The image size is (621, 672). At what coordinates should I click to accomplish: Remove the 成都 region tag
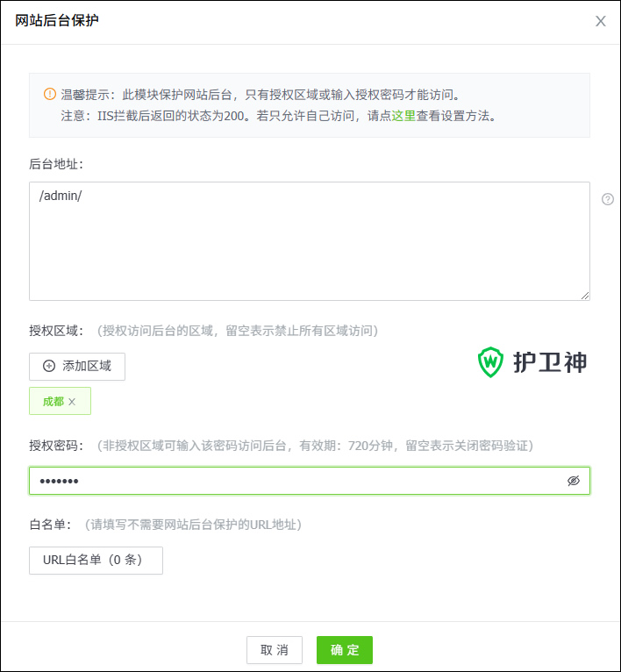click(x=72, y=402)
